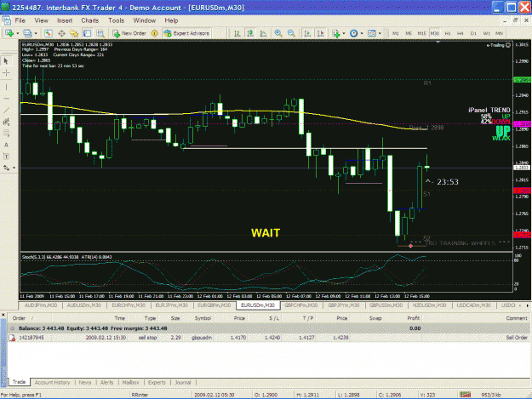Open the Account History terminal tab
532x399 pixels.
(x=52, y=382)
